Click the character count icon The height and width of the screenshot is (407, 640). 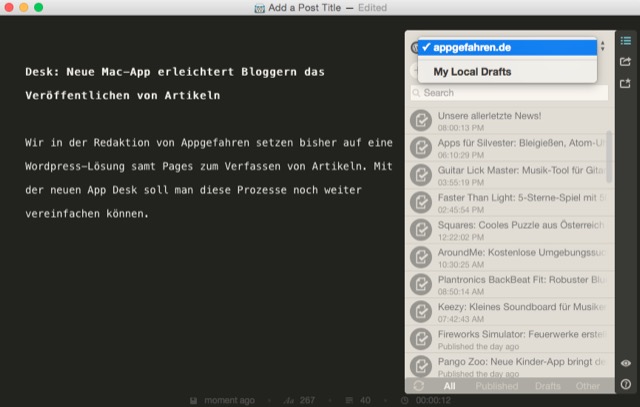click(288, 400)
